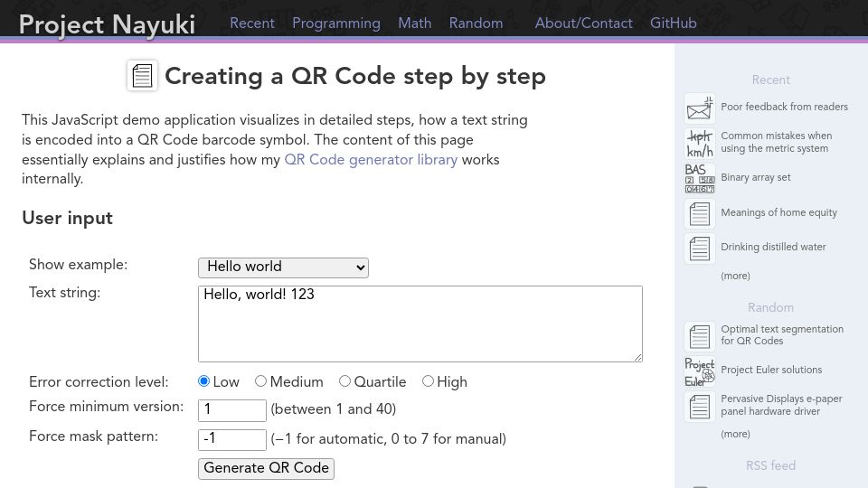Click (more) under the Random list
This screenshot has height=488, width=868.
[735, 434]
